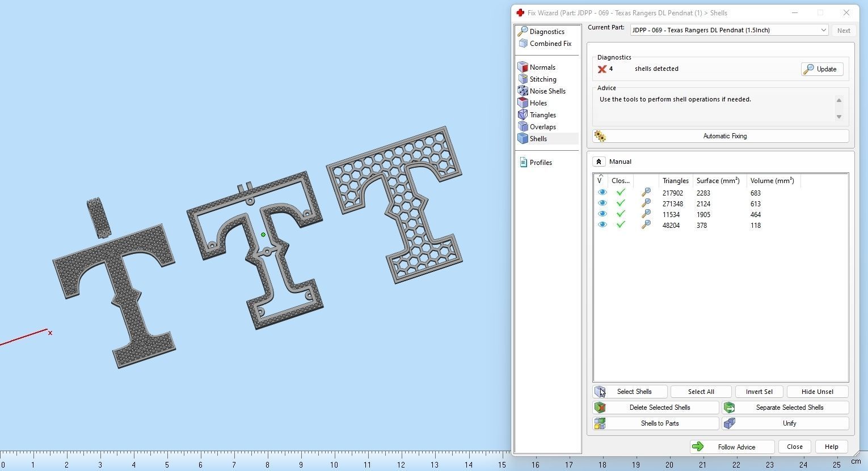Hide the shell with 217902 triangles

point(602,193)
